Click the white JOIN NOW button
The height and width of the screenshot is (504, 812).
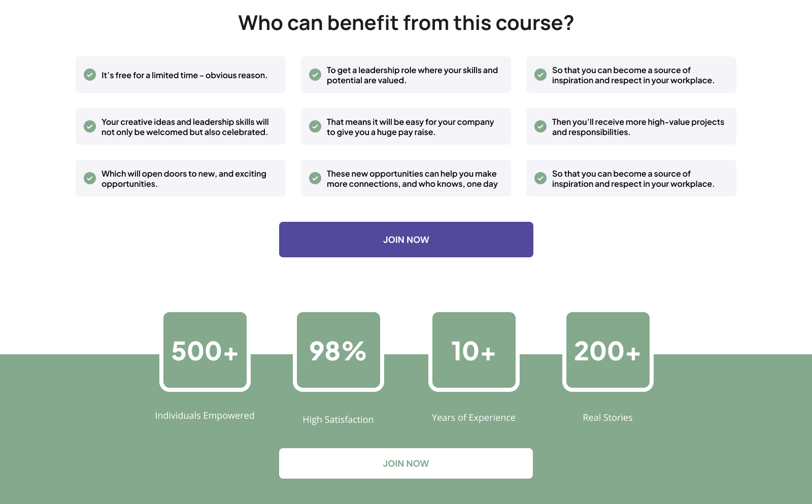tap(406, 463)
